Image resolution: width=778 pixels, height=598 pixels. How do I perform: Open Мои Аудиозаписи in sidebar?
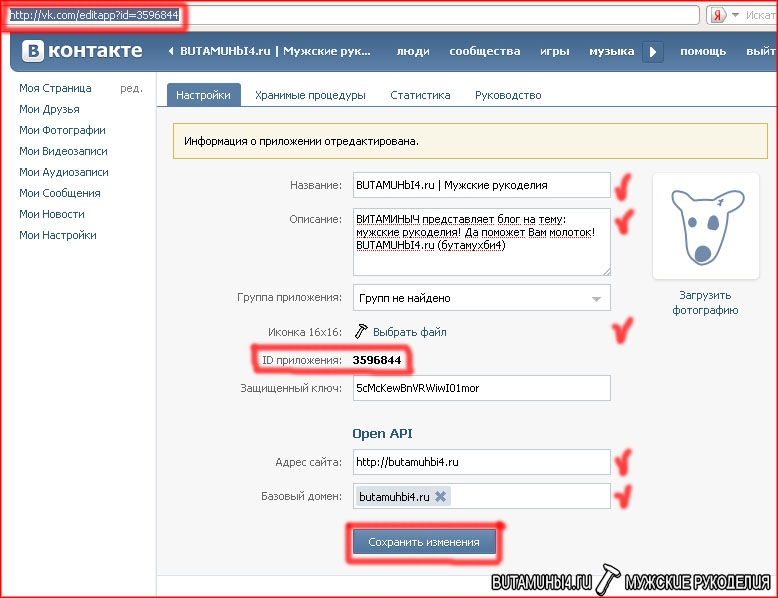click(64, 172)
